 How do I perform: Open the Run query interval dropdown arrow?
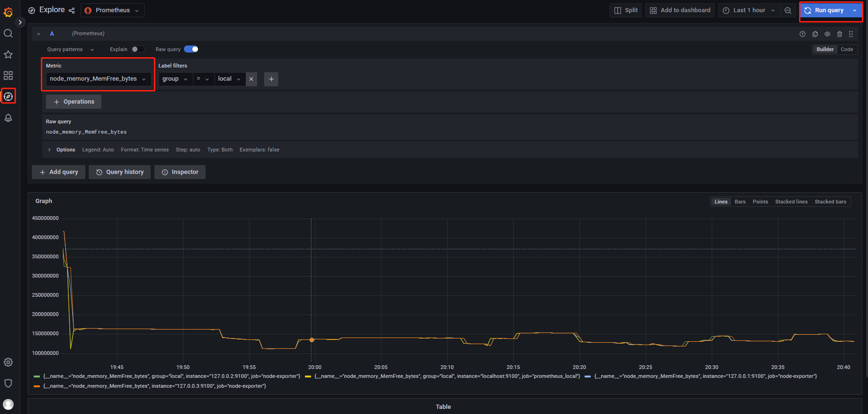[855, 10]
